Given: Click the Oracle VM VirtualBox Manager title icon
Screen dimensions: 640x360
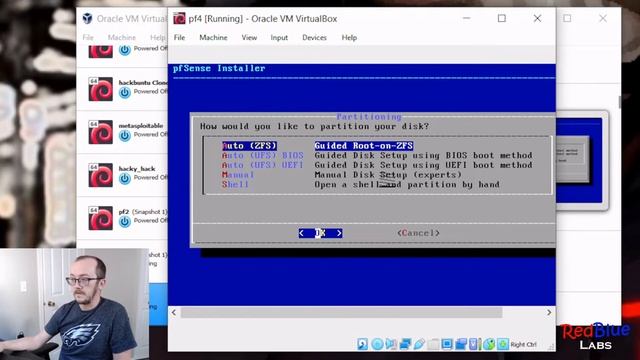Looking at the screenshot, I should (87, 18).
